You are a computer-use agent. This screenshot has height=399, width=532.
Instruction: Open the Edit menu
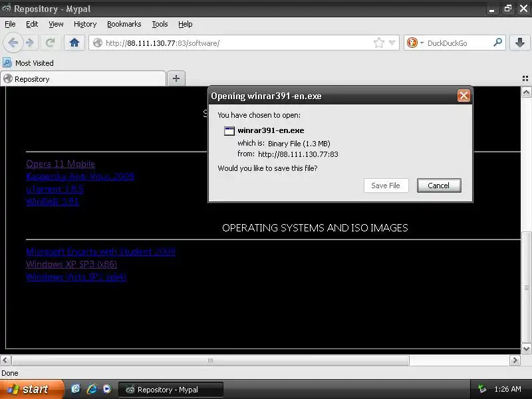[x=32, y=24]
